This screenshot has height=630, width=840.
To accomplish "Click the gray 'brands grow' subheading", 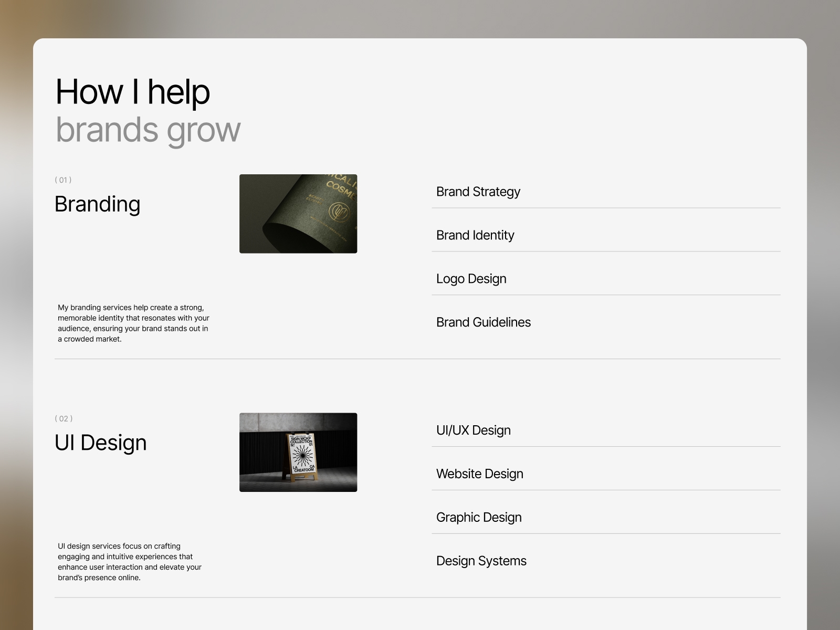I will coord(148,130).
